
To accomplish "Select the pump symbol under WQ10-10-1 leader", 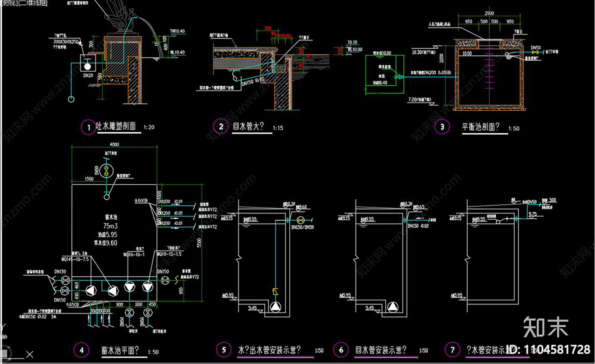I will tap(129, 287).
